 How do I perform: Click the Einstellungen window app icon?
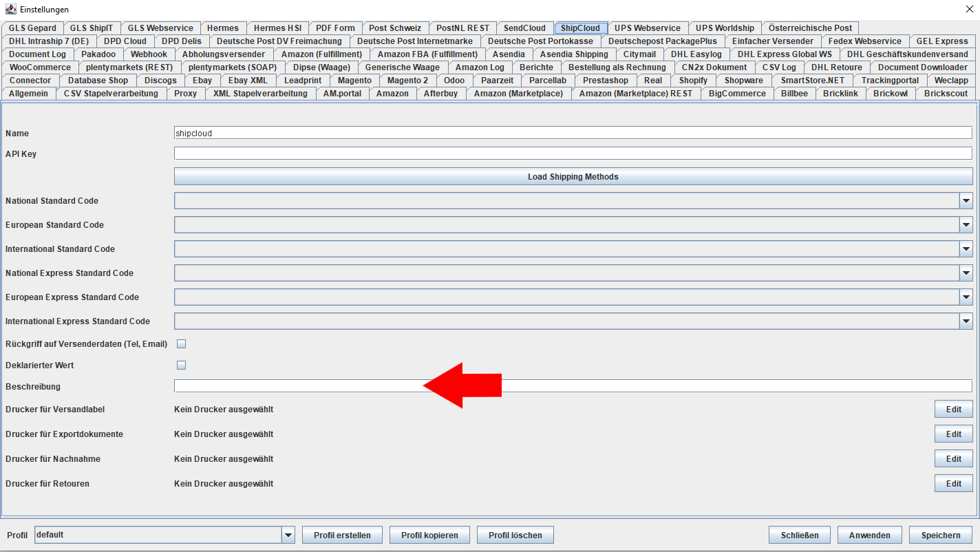coord(10,9)
